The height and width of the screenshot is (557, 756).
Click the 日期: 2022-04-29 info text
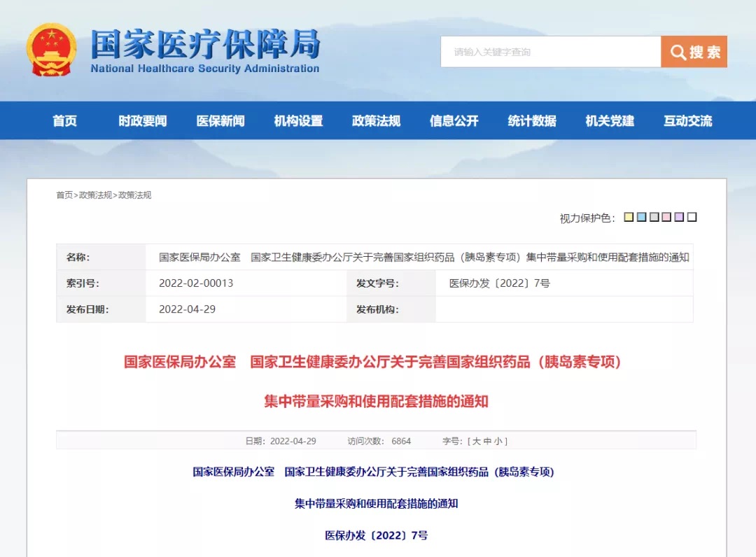coord(281,441)
